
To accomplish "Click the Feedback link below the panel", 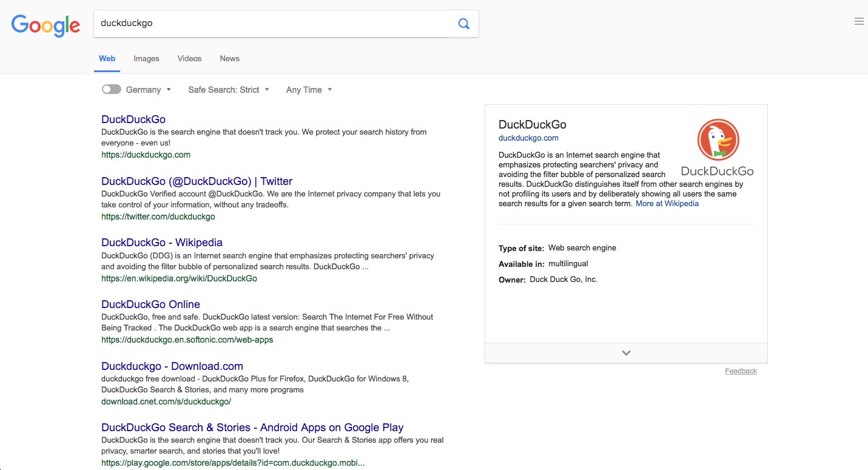I will (741, 371).
